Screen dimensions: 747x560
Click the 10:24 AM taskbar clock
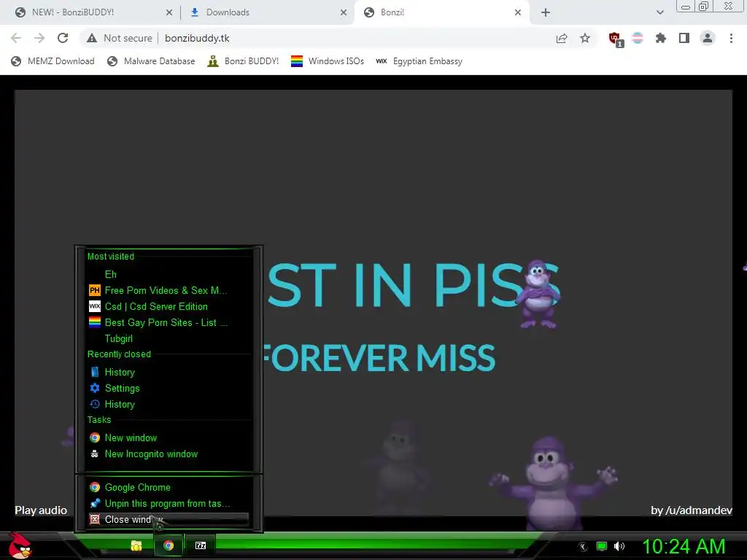point(684,546)
